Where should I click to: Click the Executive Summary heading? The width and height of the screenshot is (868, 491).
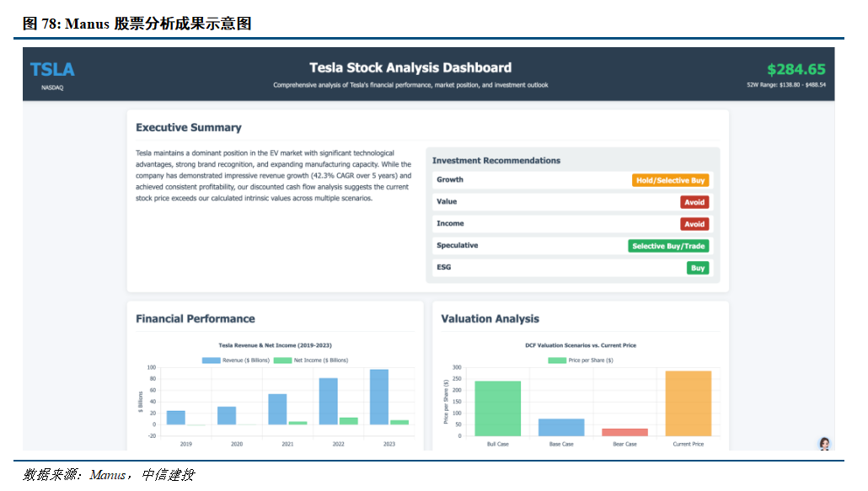[x=189, y=128]
